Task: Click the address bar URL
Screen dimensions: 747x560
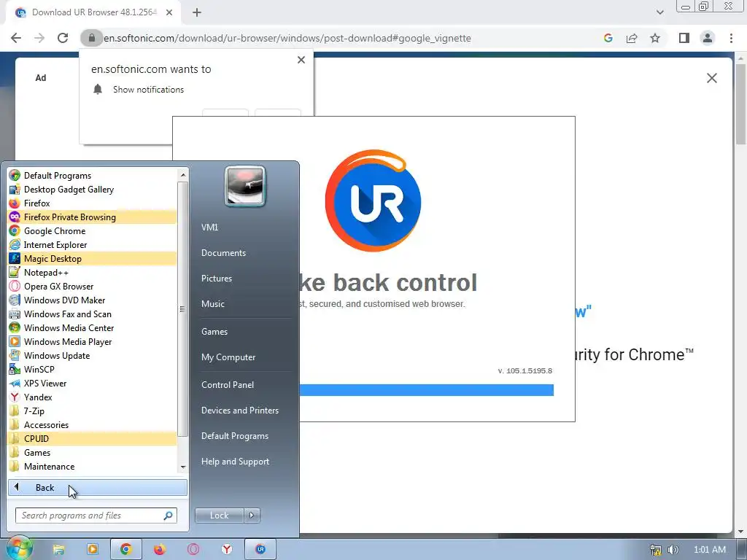Action: point(287,38)
